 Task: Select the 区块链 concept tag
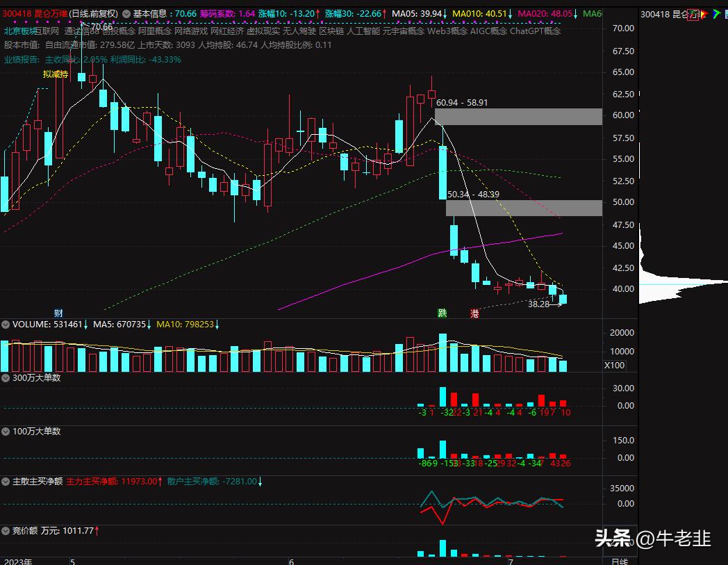point(331,31)
